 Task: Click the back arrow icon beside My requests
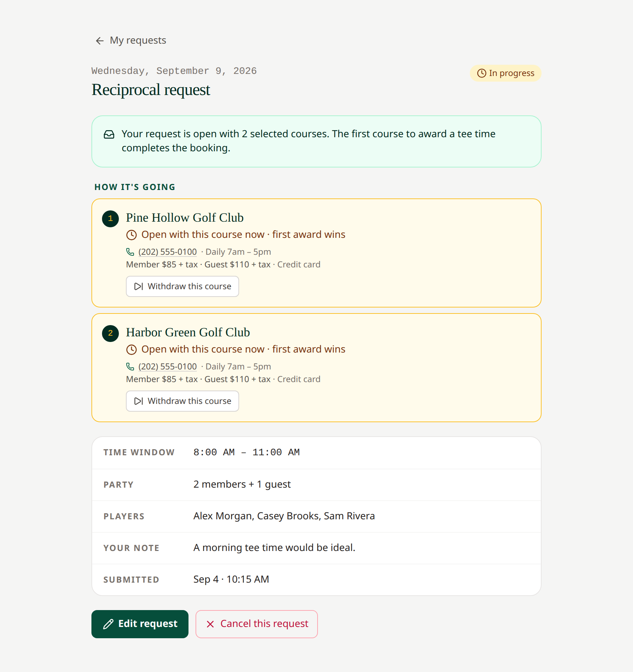tap(100, 41)
